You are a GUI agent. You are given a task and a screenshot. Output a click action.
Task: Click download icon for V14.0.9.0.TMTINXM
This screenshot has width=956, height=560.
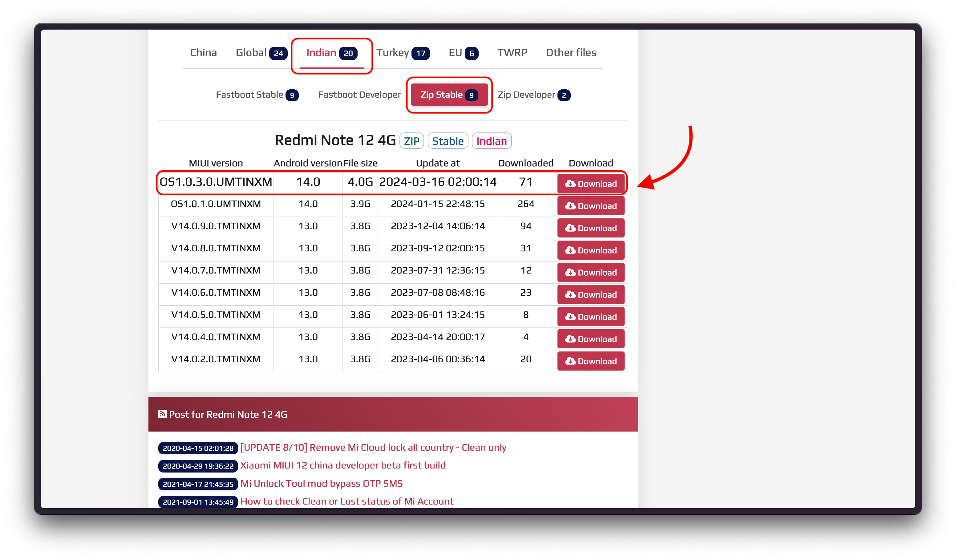click(x=570, y=228)
